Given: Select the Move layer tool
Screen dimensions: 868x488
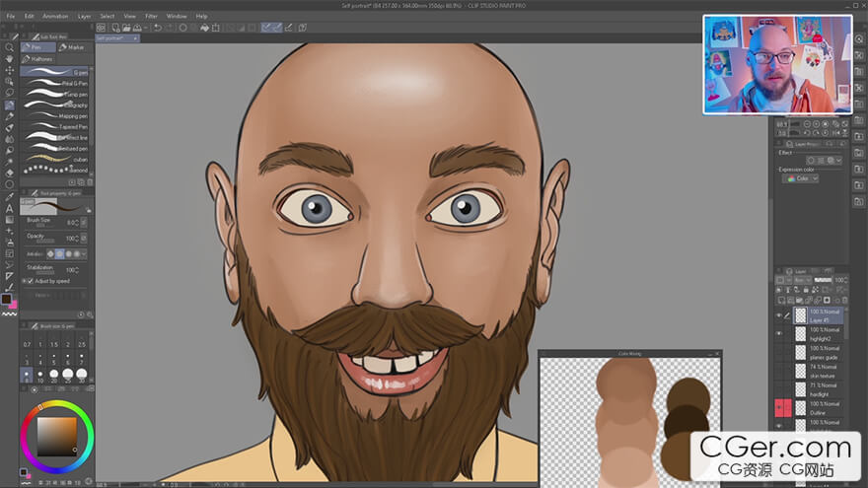Looking at the screenshot, I should point(10,70).
